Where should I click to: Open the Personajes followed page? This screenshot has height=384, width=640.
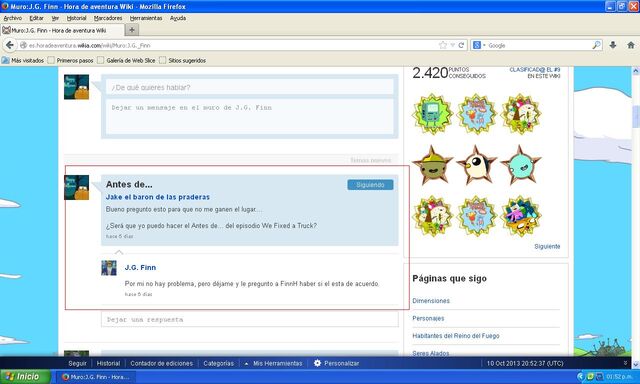pos(428,318)
